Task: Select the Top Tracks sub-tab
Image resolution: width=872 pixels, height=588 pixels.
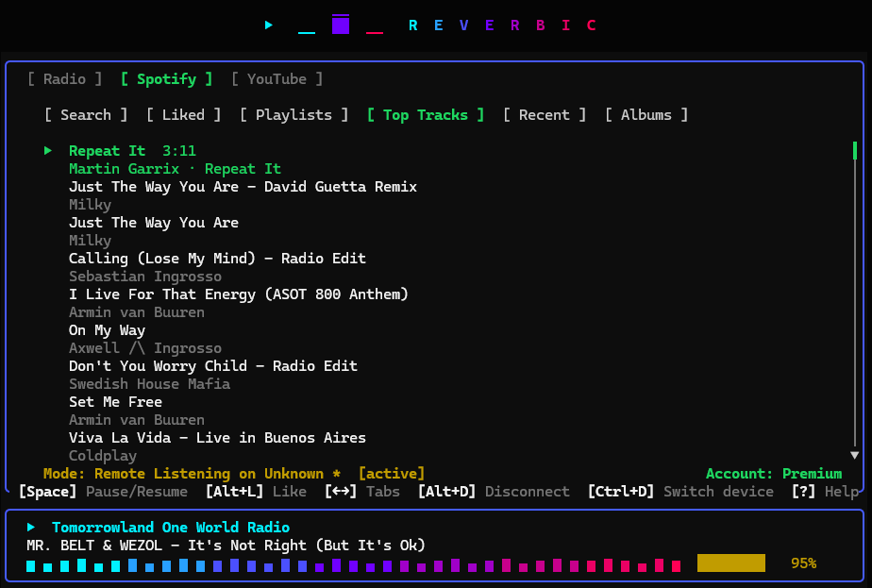Action: [426, 115]
